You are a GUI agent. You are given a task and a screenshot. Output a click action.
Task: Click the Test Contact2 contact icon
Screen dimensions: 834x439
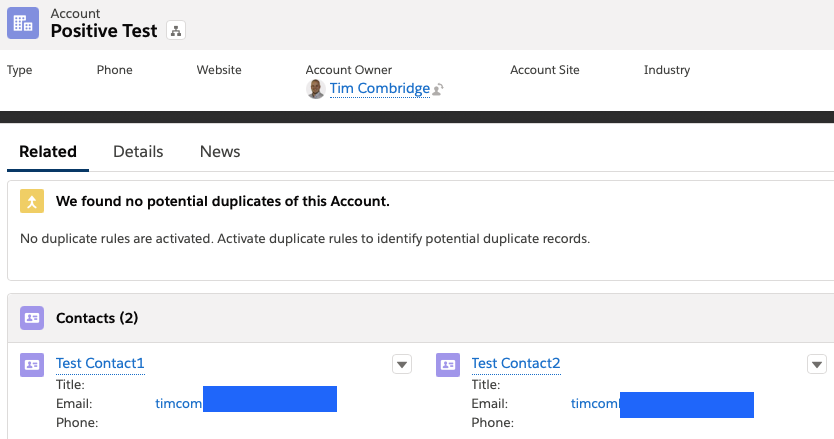click(x=448, y=365)
